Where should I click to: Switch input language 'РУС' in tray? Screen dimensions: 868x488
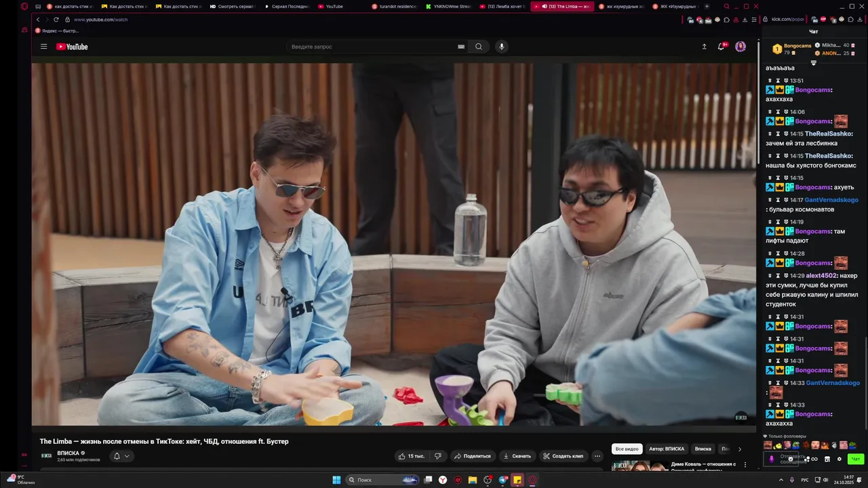805,480
